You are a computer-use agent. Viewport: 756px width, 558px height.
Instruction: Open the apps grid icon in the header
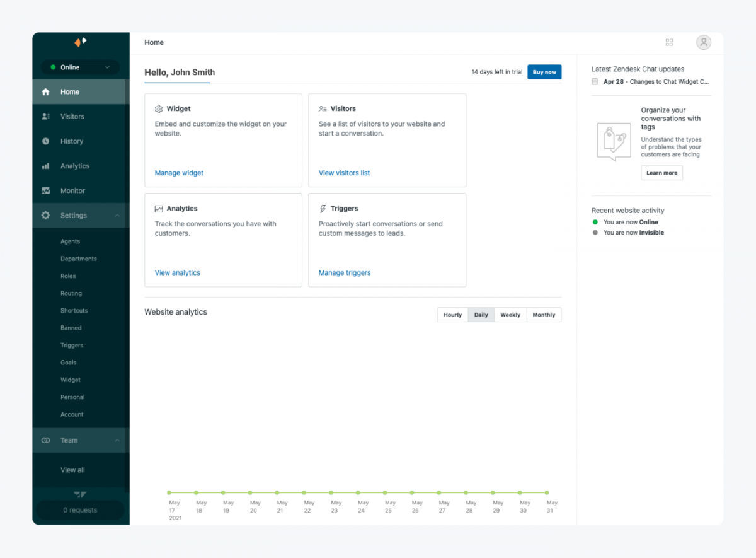point(669,42)
